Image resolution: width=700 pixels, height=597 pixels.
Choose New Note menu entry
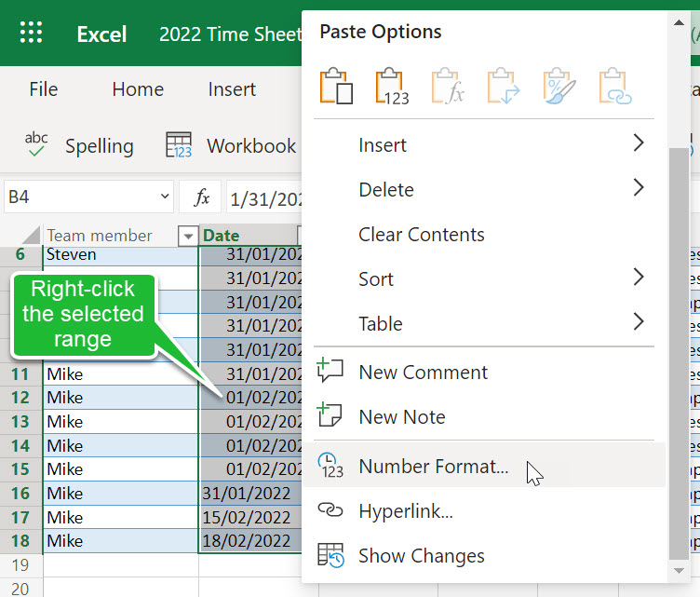pyautogui.click(x=484, y=417)
